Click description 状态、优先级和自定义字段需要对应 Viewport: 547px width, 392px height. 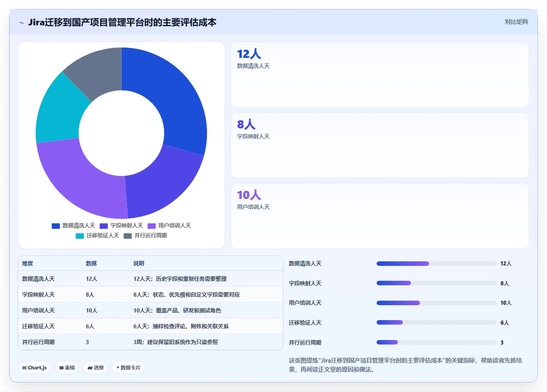[x=196, y=295]
